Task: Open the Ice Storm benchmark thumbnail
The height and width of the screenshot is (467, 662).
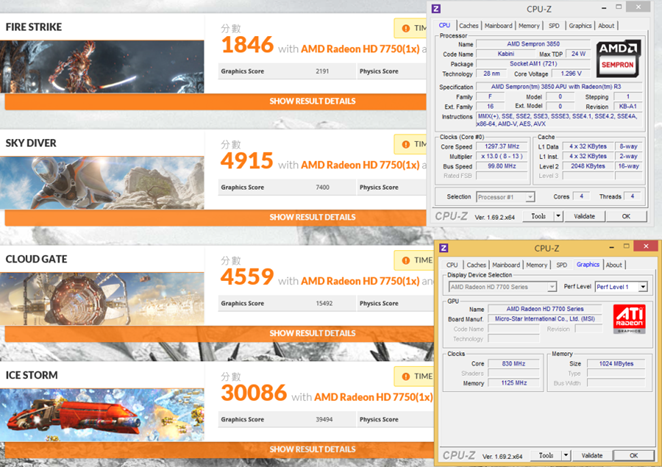Action: pos(102,415)
